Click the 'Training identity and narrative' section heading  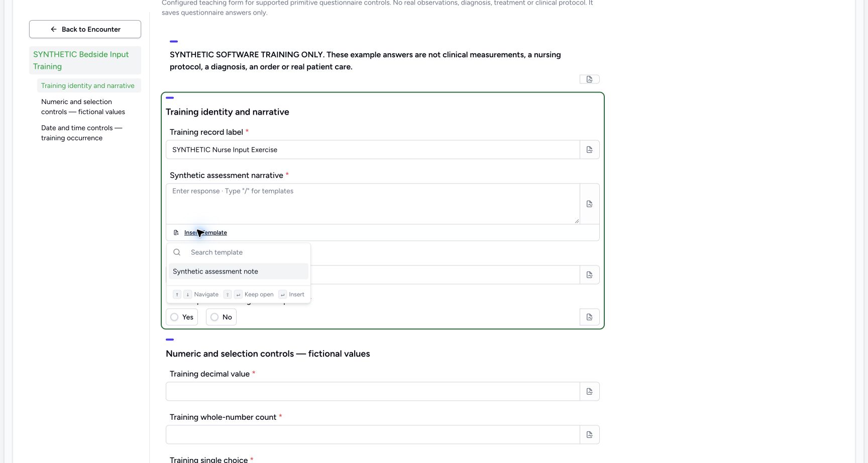(x=228, y=112)
